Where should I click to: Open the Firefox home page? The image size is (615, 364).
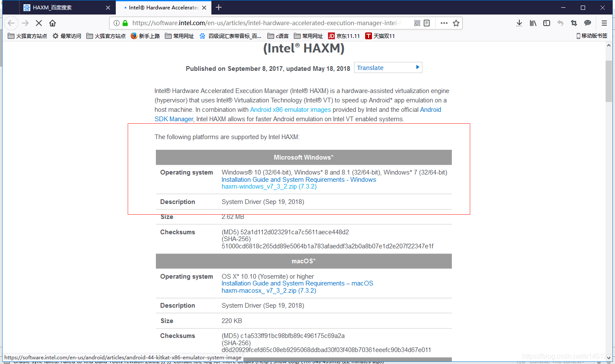pos(53,23)
